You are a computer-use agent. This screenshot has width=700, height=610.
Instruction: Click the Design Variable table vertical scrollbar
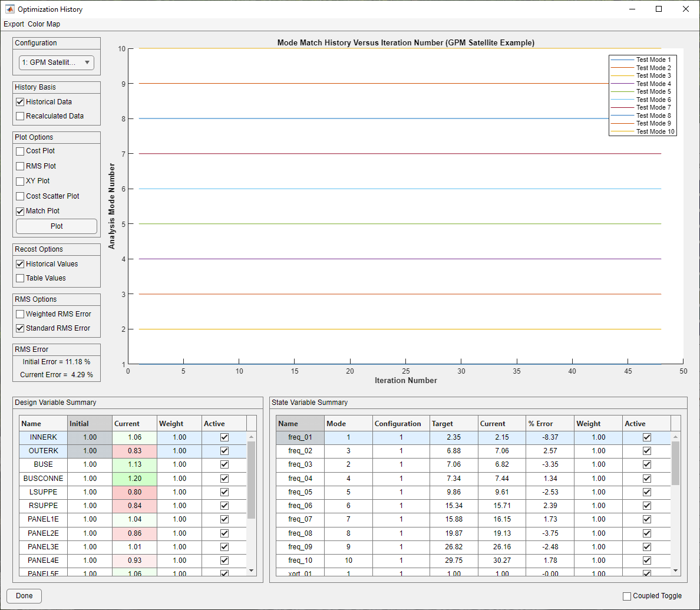pyautogui.click(x=252, y=480)
